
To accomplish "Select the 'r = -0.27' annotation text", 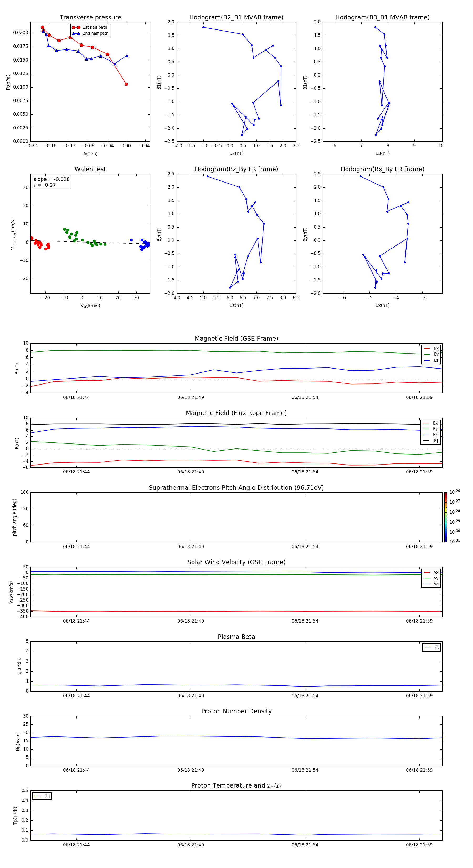I will [45, 185].
